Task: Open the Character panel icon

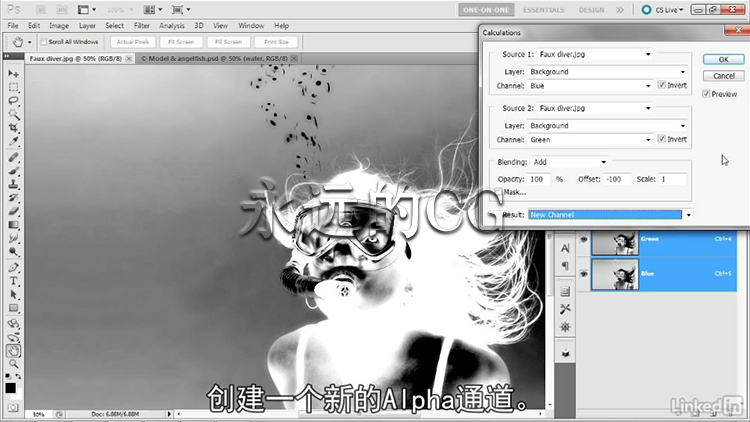Action: [x=565, y=248]
